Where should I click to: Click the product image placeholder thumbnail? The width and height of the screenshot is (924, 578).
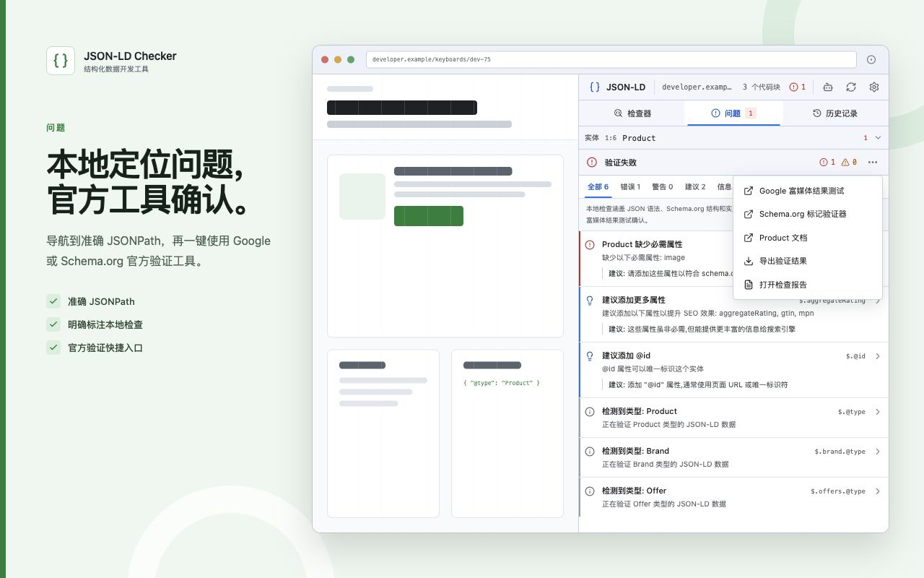click(x=362, y=197)
